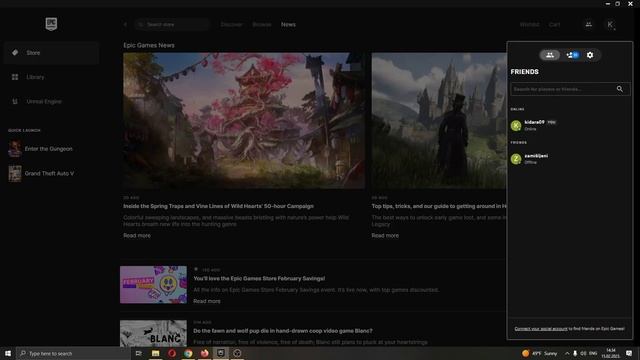The height and width of the screenshot is (360, 640).
Task: Click the back arrow next to the search box
Action: (x=125, y=24)
